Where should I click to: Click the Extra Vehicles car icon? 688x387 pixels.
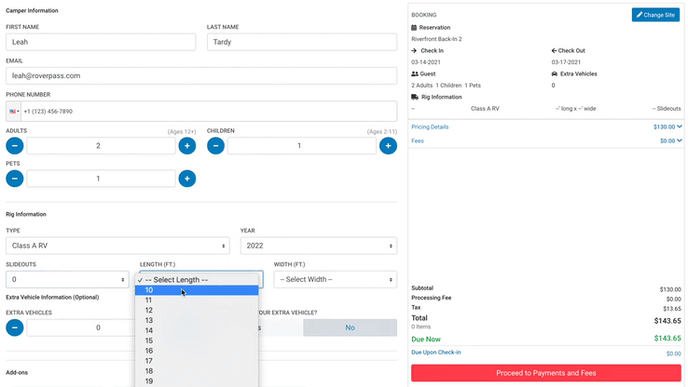pyautogui.click(x=555, y=74)
